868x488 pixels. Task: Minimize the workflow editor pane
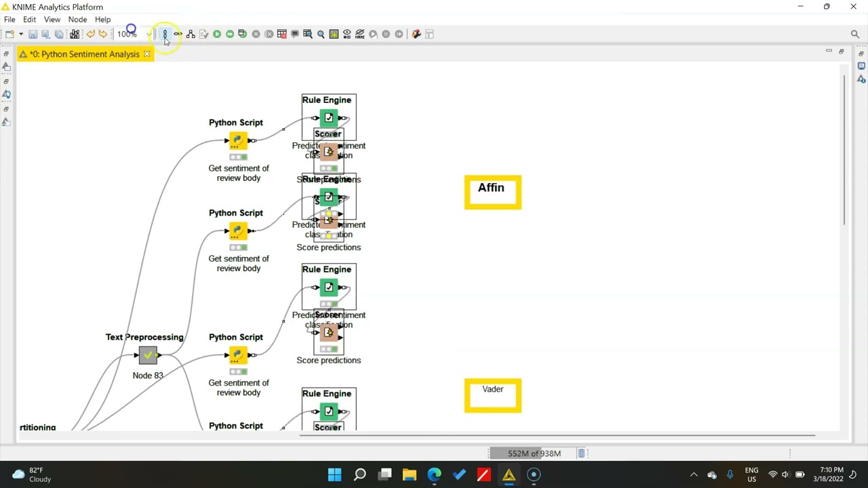tap(829, 52)
